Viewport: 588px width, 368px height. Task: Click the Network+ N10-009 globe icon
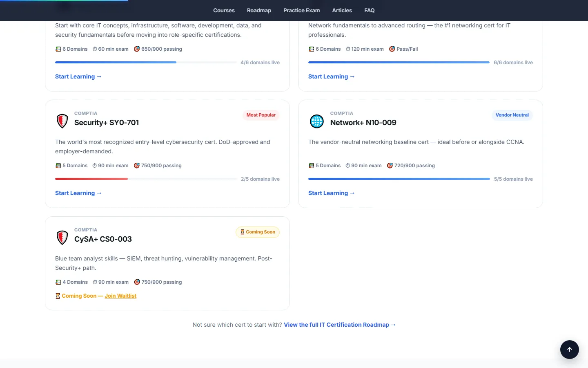pos(317,121)
